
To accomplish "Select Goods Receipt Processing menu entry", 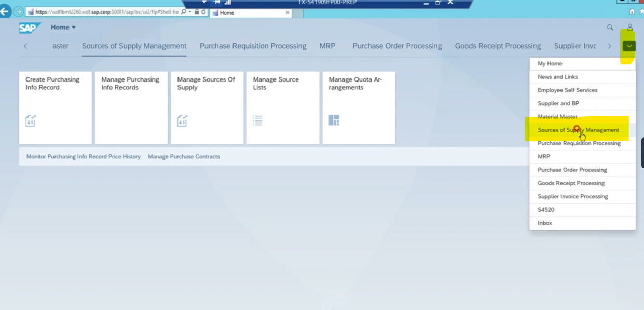I will [x=582, y=183].
